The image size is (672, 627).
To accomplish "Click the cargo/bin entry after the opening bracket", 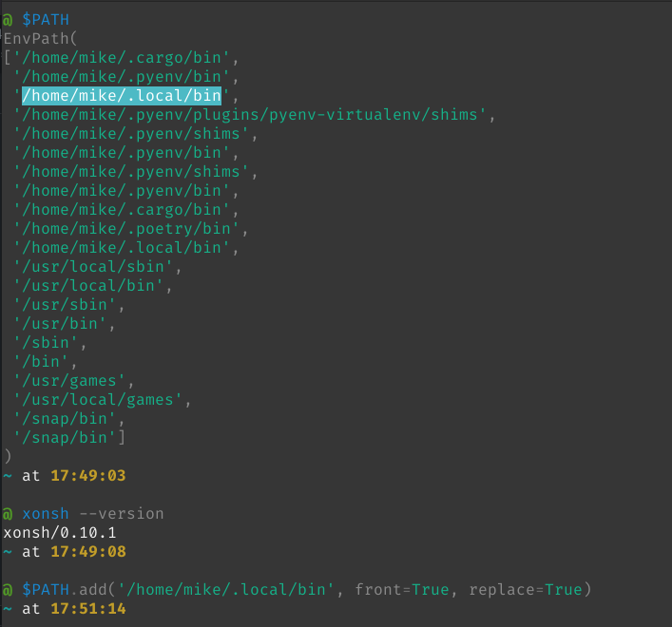I will click(x=122, y=58).
